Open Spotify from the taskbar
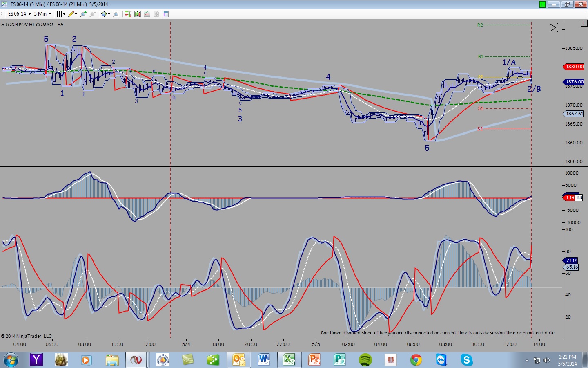This screenshot has width=588, height=368. click(x=365, y=360)
